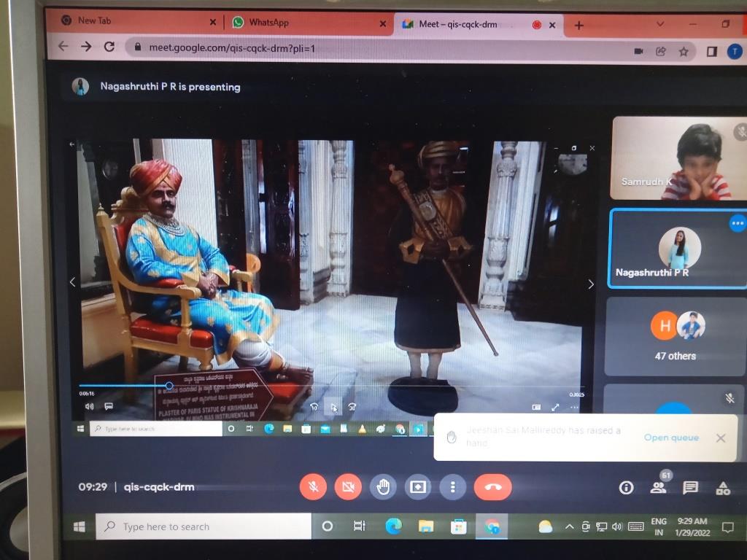Screen dimensions: 747x560
Task: Close the New Tab tab
Action: point(212,22)
